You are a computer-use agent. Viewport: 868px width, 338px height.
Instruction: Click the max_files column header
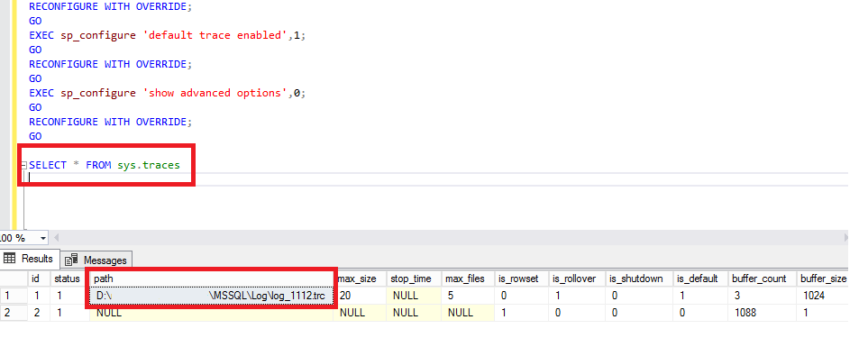point(467,279)
